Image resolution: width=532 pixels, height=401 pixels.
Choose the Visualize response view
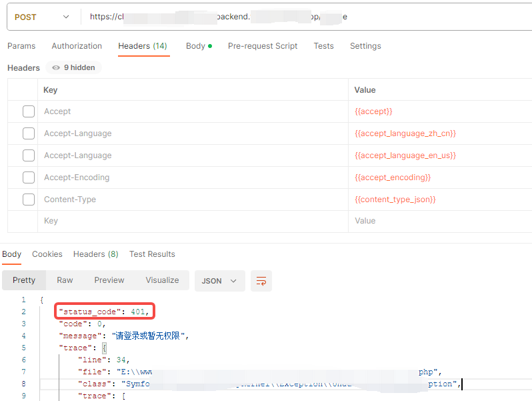coord(162,280)
